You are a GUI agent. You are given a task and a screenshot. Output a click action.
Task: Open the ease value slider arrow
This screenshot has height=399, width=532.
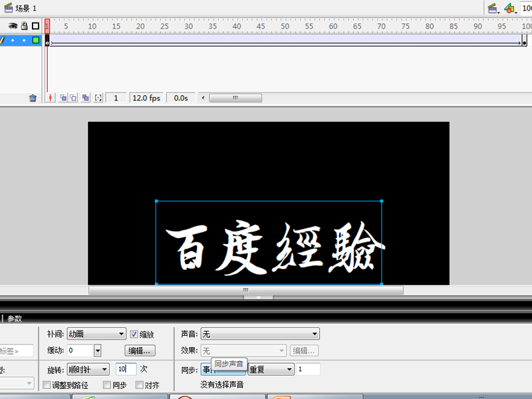pyautogui.click(x=97, y=350)
